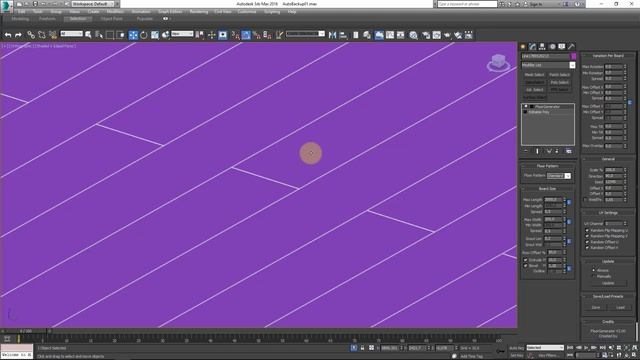Open the reference coordinate system dropdown
Screen dimensions: 640x360
182,34
